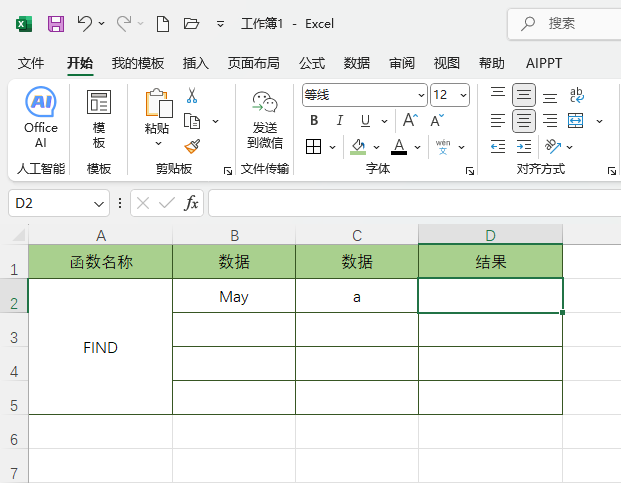
Task: Open the Office AI tool
Action: 41,118
